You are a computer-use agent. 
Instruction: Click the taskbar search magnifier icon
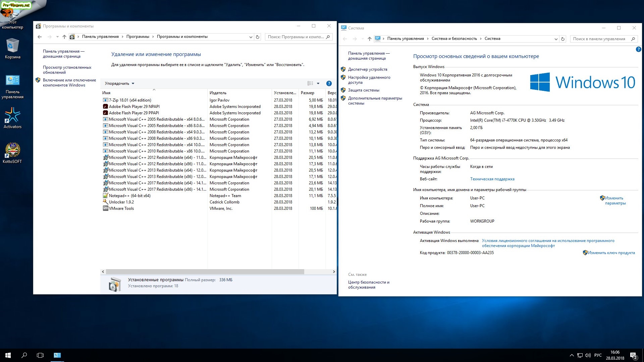(24, 355)
